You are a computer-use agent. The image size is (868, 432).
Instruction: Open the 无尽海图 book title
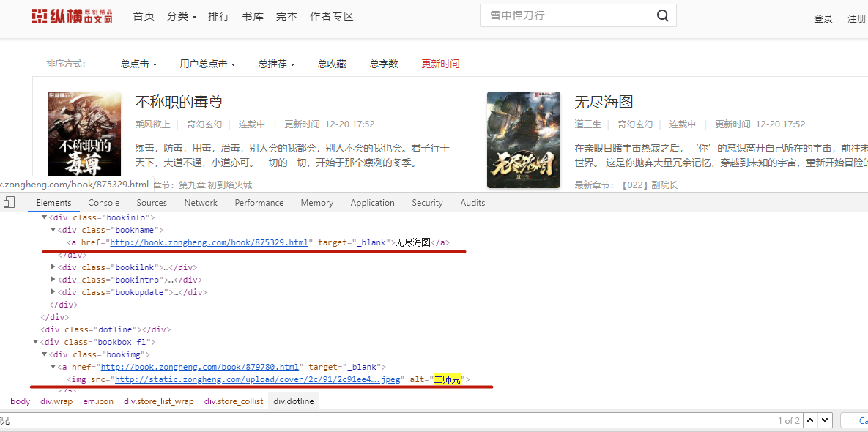click(604, 102)
